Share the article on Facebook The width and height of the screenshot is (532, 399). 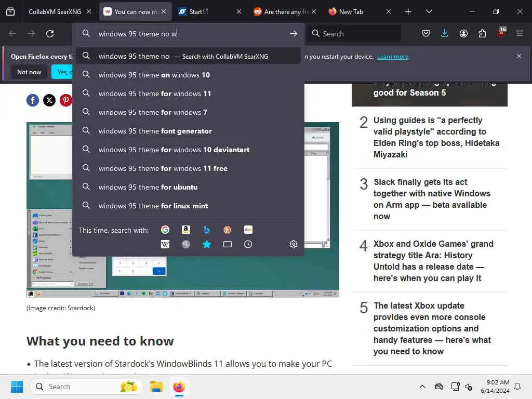(33, 100)
